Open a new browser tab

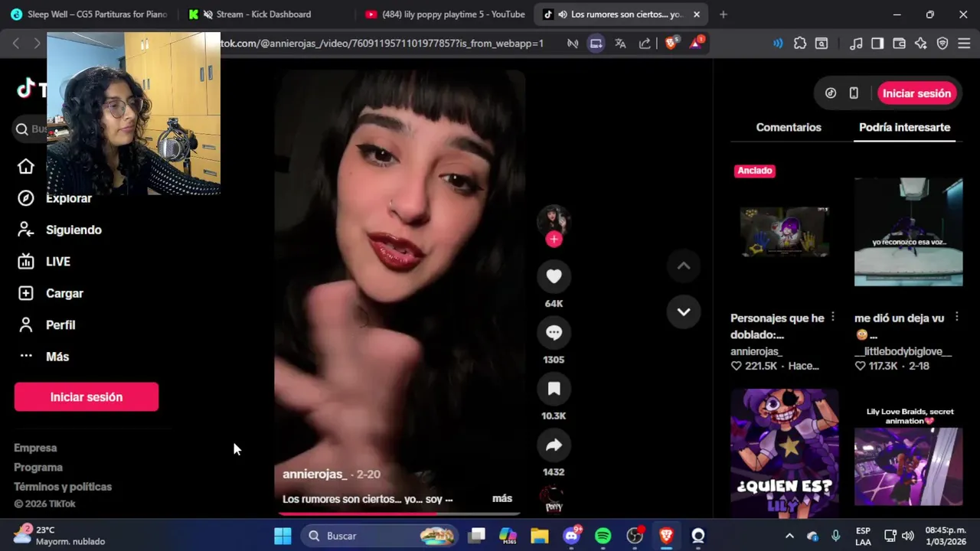(723, 15)
